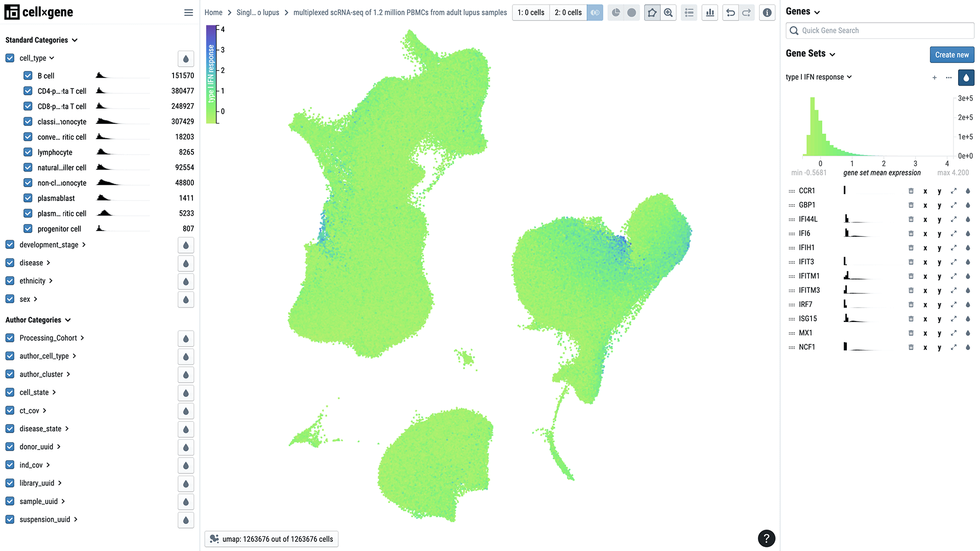This screenshot has height=551, width=980.
Task: Select the 2: 0 cells selection tab
Action: (x=568, y=12)
